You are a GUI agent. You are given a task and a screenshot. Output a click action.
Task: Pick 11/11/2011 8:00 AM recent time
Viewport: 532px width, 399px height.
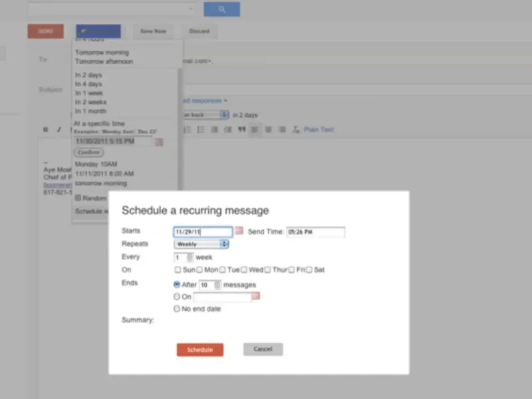point(104,174)
